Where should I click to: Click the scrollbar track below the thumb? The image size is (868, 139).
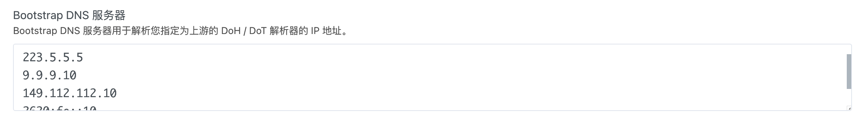tap(849, 97)
